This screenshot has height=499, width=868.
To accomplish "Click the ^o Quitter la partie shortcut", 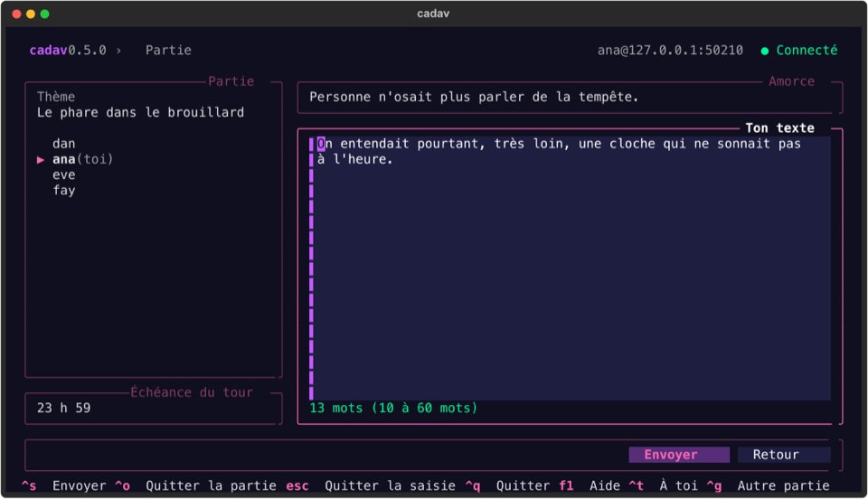I will (195, 485).
